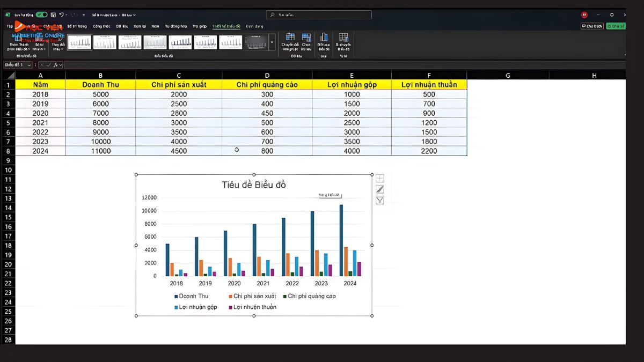Open the Công thức (Formulas) tab

(101, 26)
